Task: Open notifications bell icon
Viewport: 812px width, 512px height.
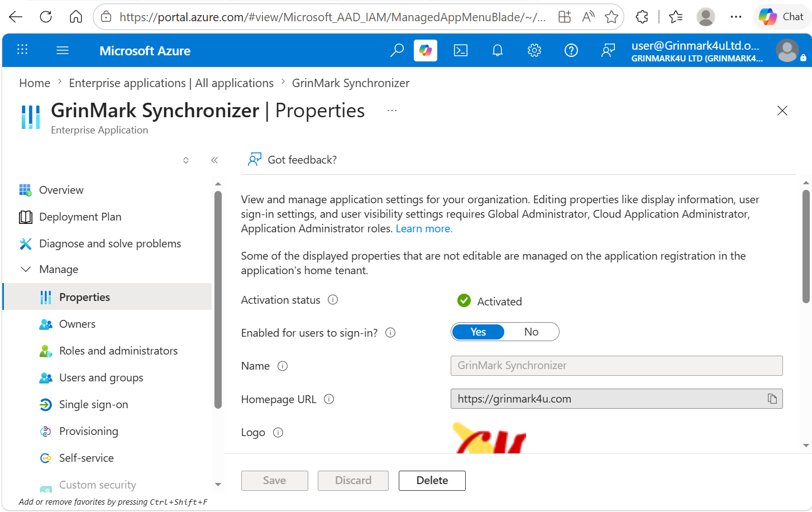Action: [498, 51]
